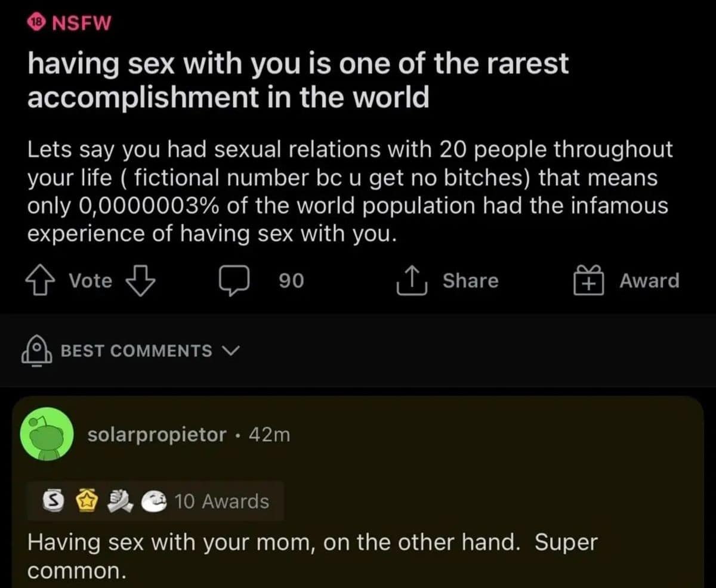Tap the silver S award icon
Viewport: 716px width, 588px height.
pos(52,502)
